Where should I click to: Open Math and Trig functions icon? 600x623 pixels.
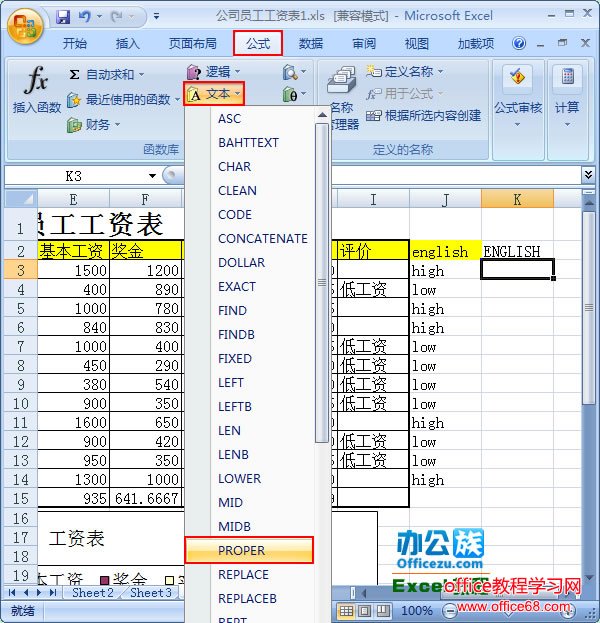coord(294,95)
